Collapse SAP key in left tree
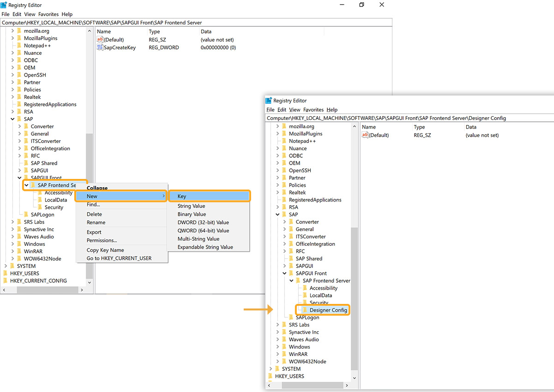This screenshot has height=392, width=554. (13, 119)
